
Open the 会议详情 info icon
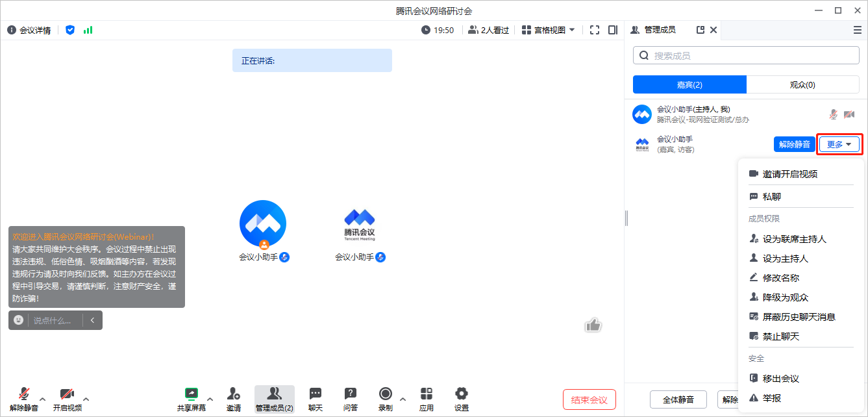[12, 30]
